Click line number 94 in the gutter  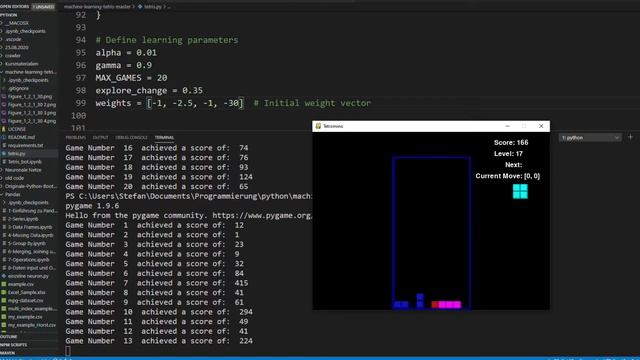point(81,40)
